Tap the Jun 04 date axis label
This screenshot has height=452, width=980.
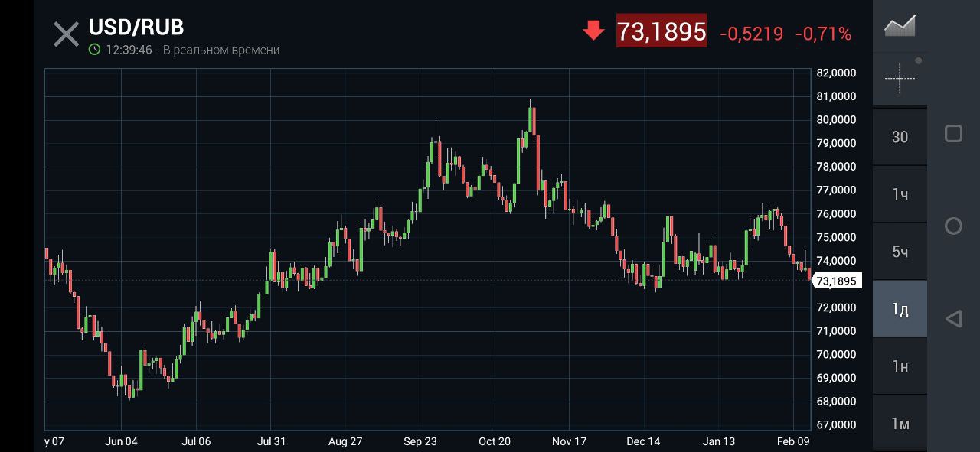point(121,441)
